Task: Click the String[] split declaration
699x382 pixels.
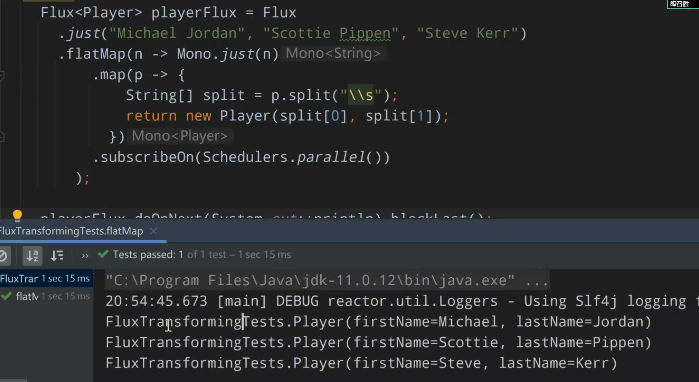Action: coord(261,95)
